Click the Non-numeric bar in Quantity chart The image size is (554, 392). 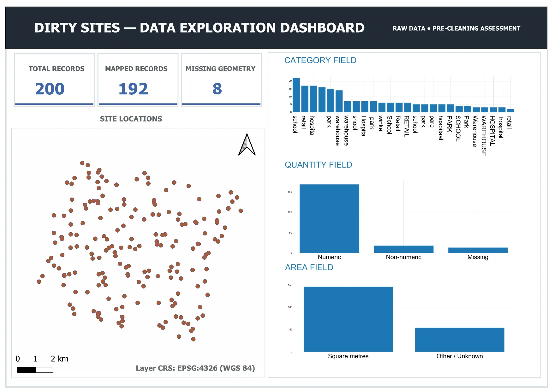[404, 249]
